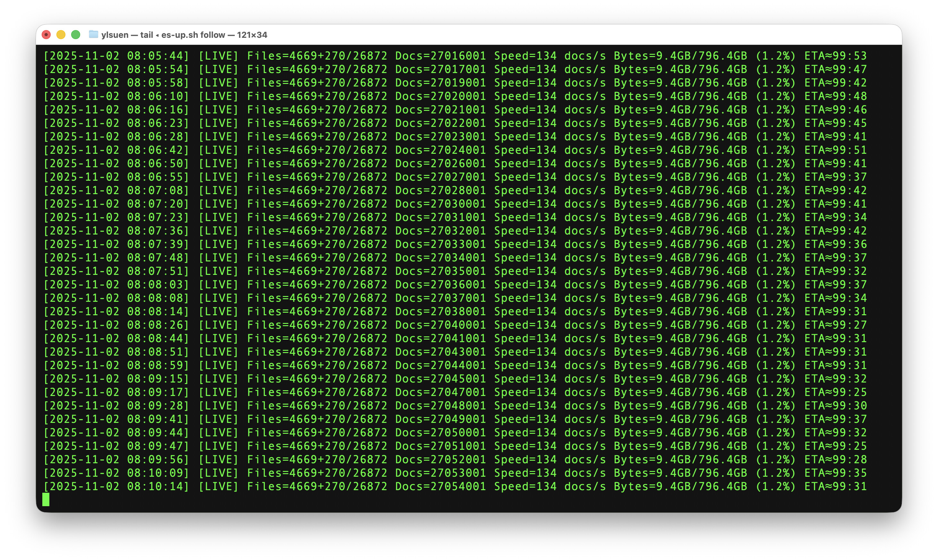938x560 pixels.
Task: Close the terminal window with red button
Action: coord(46,35)
